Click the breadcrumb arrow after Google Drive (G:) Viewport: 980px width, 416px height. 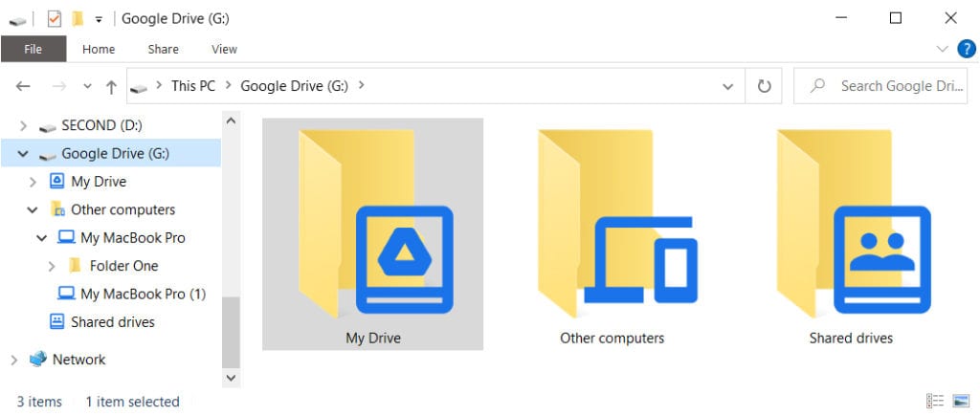point(361,85)
